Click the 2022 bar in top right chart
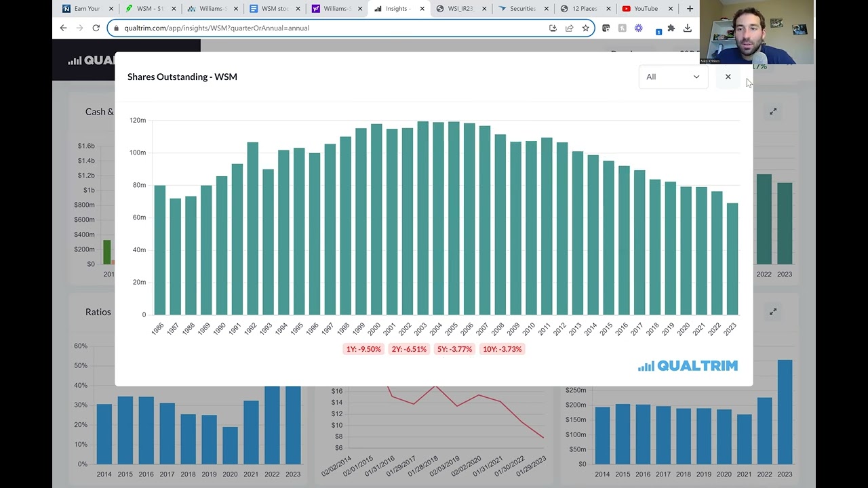This screenshot has width=868, height=488. click(764, 219)
